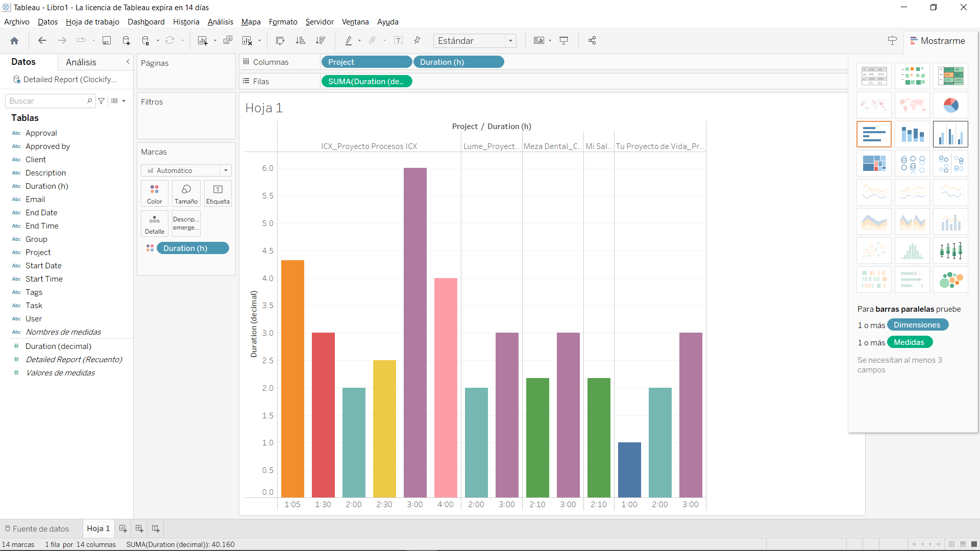Collapse the Datos pane with the arrow
The height and width of the screenshot is (551, 980).
[128, 62]
